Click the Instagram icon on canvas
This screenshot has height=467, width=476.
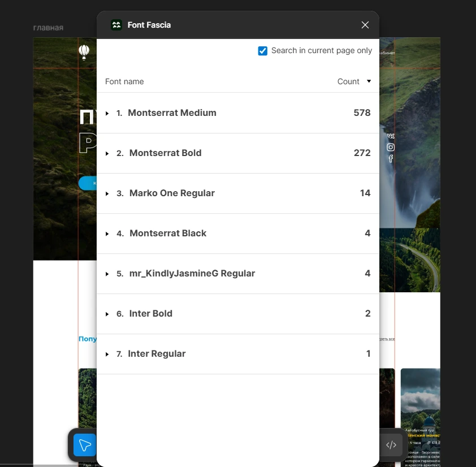point(391,147)
